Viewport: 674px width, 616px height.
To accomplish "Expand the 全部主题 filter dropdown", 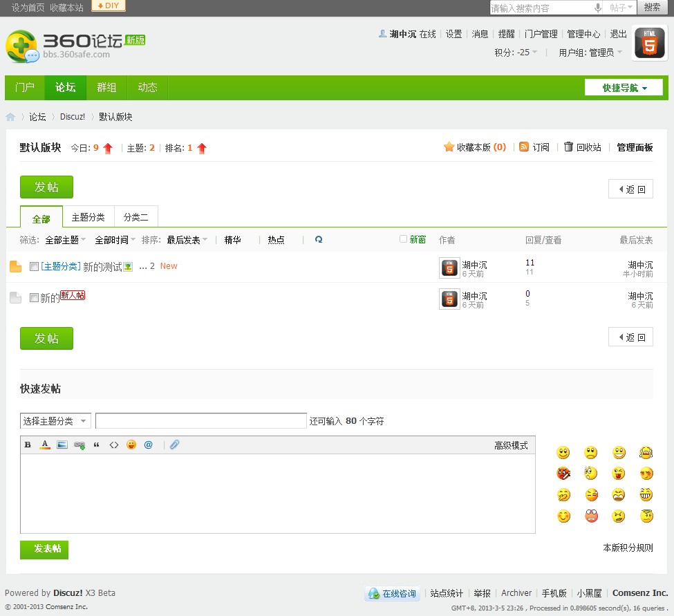I will [x=66, y=240].
